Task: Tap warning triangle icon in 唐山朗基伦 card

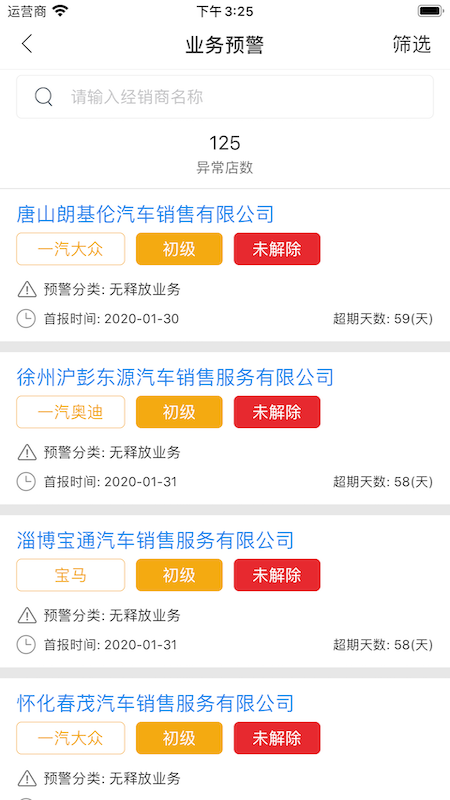Action: pyautogui.click(x=27, y=289)
